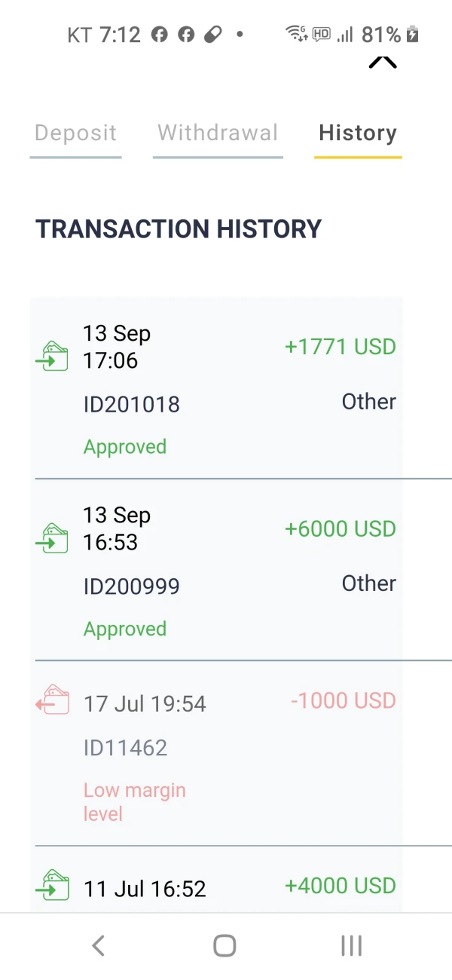Tap the battery status icon

coord(412,34)
